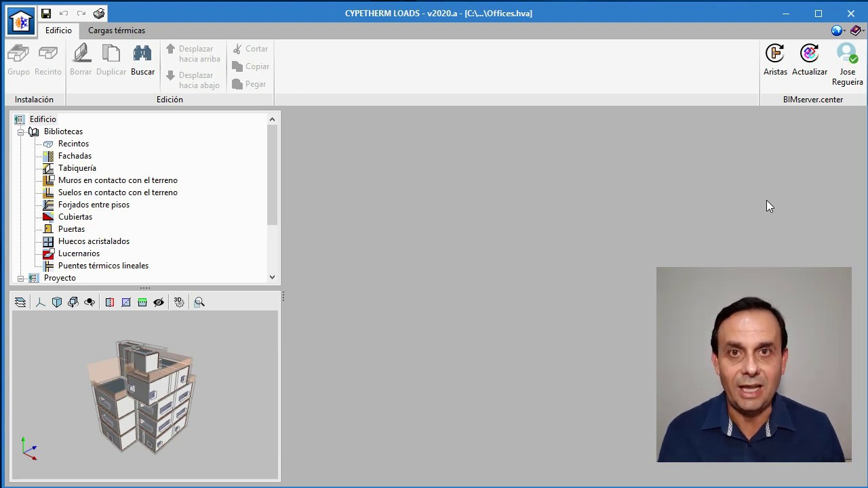Collapse the Bibliotecas tree node
Image resolution: width=868 pixels, height=488 pixels.
(21, 131)
